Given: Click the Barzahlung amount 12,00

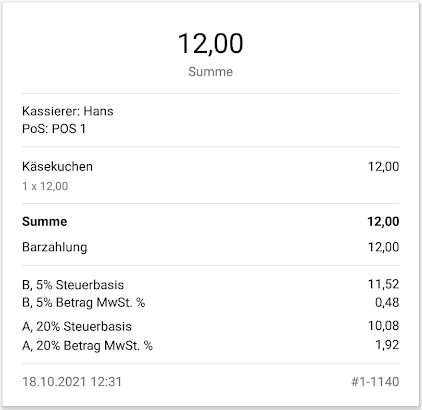Looking at the screenshot, I should point(383,247).
